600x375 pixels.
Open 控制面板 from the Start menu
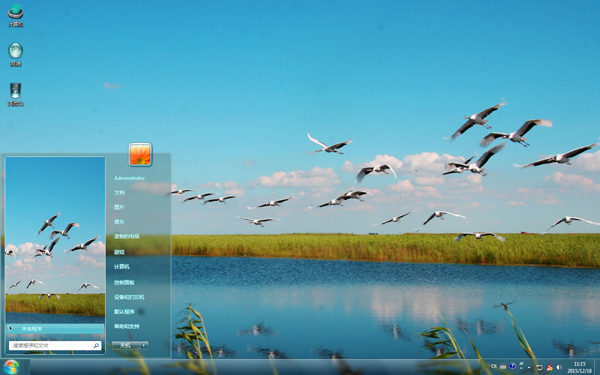tap(124, 282)
